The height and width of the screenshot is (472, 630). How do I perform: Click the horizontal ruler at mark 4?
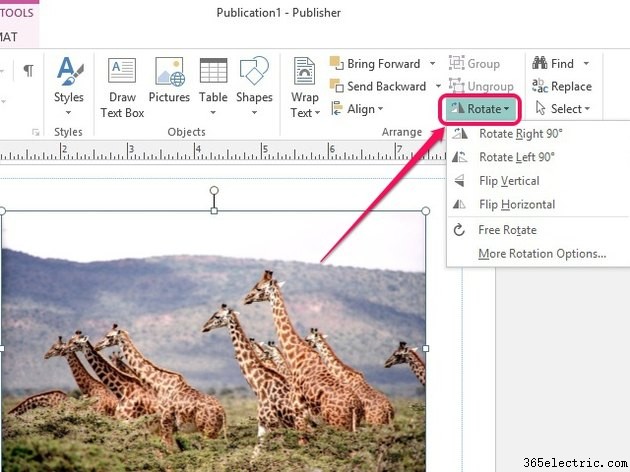pyautogui.click(x=197, y=151)
